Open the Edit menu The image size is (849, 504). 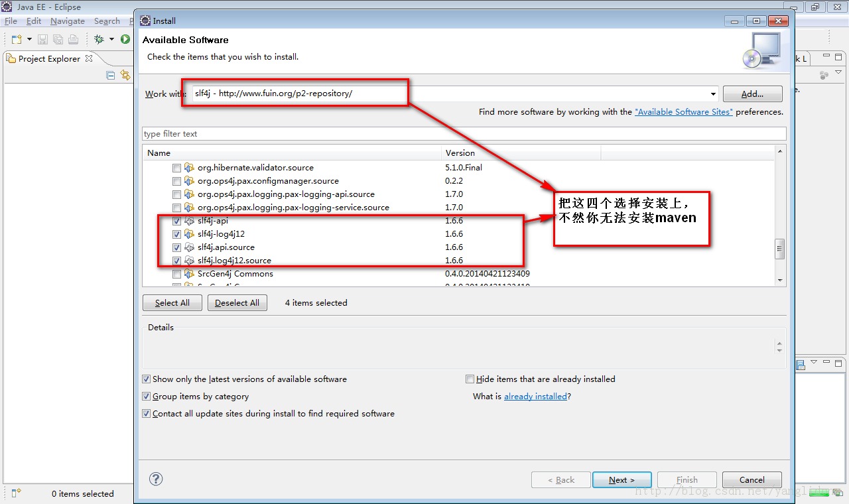[34, 21]
